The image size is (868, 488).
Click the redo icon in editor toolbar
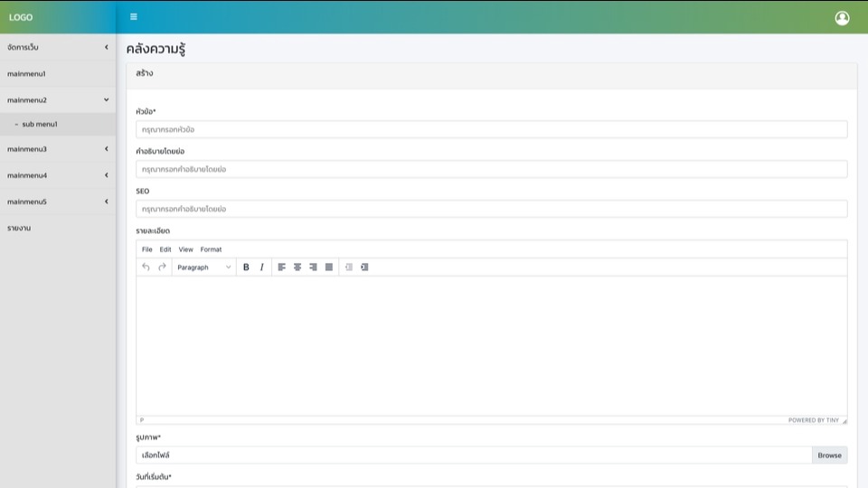(162, 267)
